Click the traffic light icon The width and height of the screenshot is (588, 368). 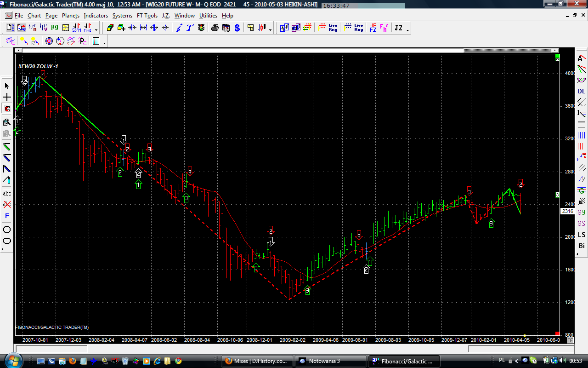pos(201,28)
